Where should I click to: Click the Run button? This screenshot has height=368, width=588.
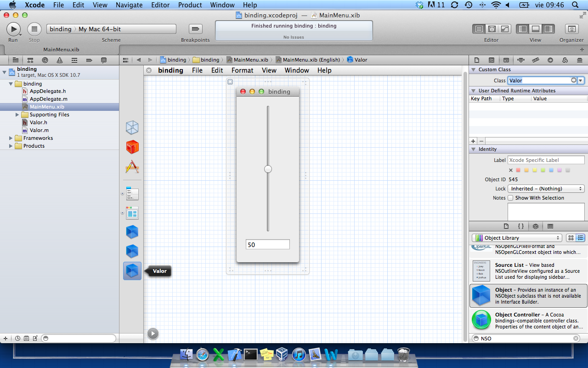(13, 29)
